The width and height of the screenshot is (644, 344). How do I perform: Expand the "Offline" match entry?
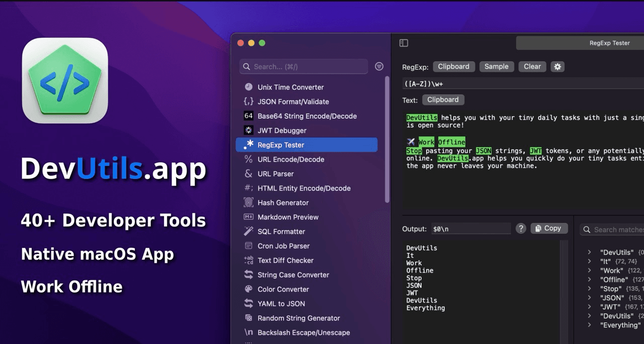point(589,280)
